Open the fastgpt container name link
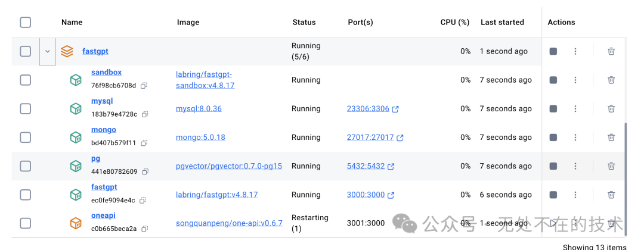 click(x=104, y=187)
